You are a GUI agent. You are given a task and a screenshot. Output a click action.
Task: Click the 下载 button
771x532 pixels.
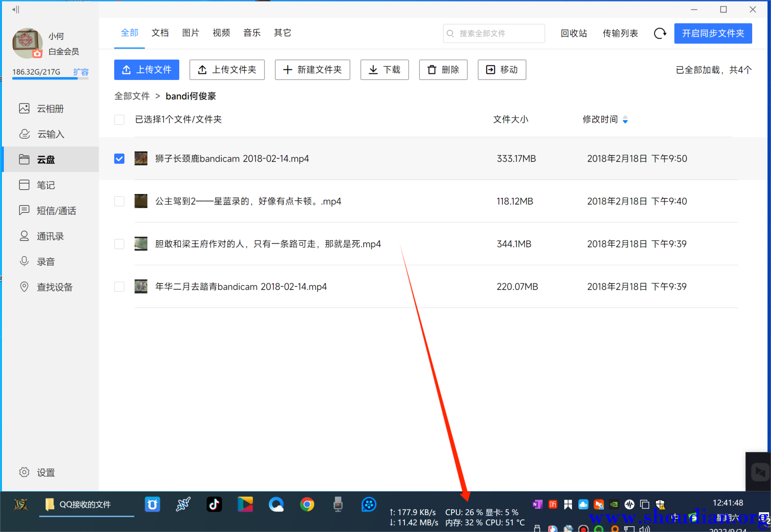tap(385, 70)
